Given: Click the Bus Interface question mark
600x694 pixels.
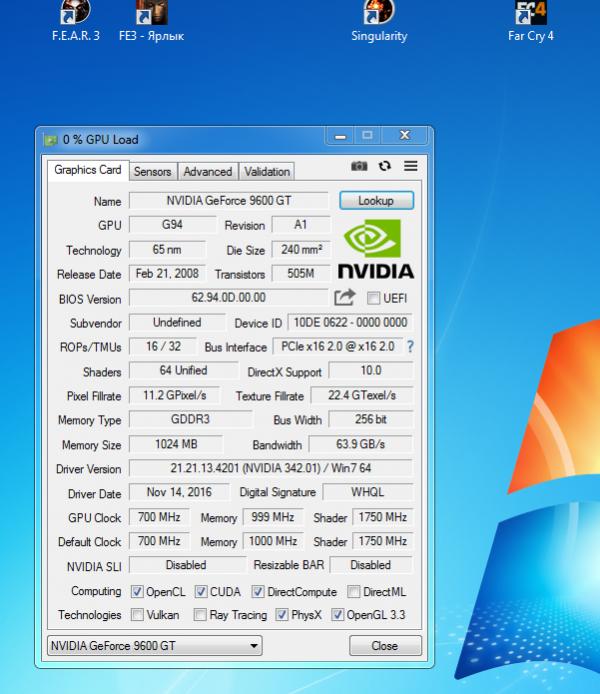Looking at the screenshot, I should (x=410, y=347).
